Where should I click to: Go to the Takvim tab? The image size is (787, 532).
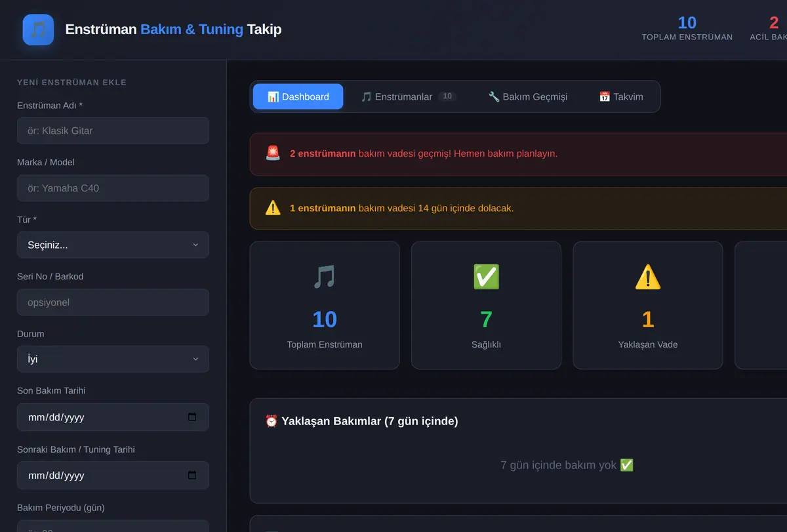coord(621,96)
